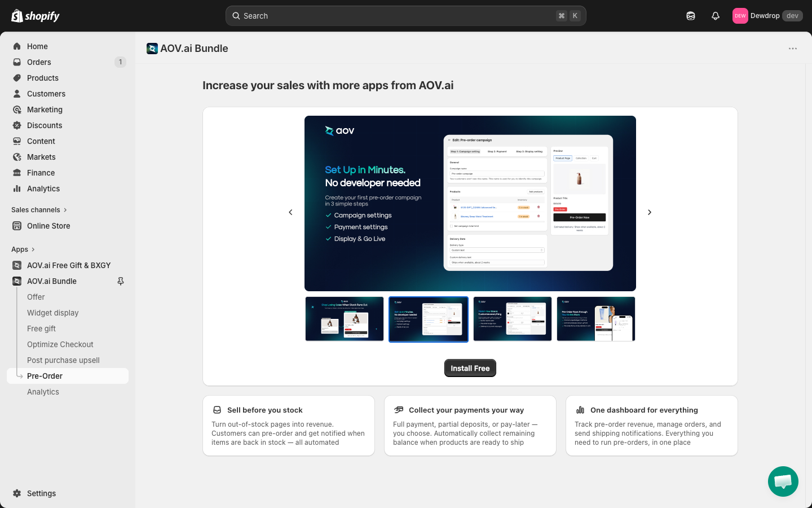
Task: Open the notifications bell
Action: [x=716, y=16]
